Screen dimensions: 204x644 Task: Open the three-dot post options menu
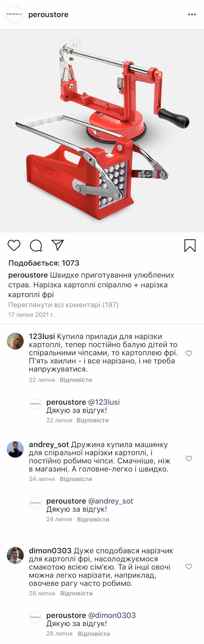pyautogui.click(x=192, y=15)
